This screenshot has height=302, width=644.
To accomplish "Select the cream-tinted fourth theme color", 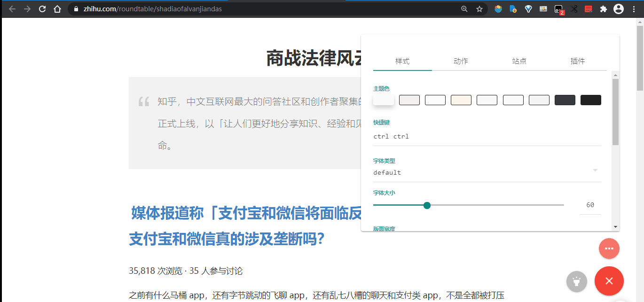I will coord(461,100).
